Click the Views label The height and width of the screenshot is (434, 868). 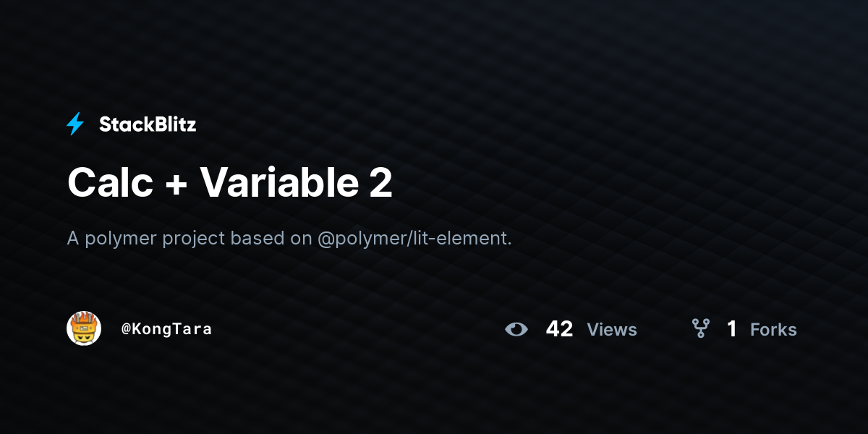(612, 330)
